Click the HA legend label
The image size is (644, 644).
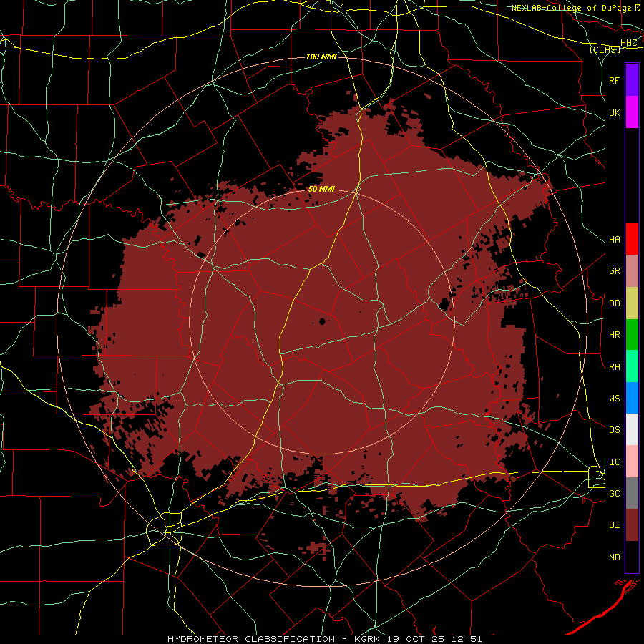tap(614, 240)
